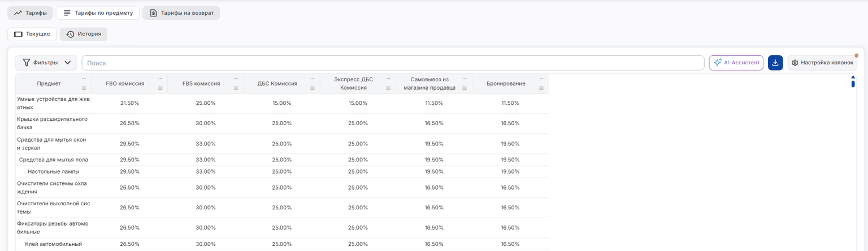
Task: Open the hamburger filter icon in FBO комиссия header
Action: pyautogui.click(x=160, y=88)
